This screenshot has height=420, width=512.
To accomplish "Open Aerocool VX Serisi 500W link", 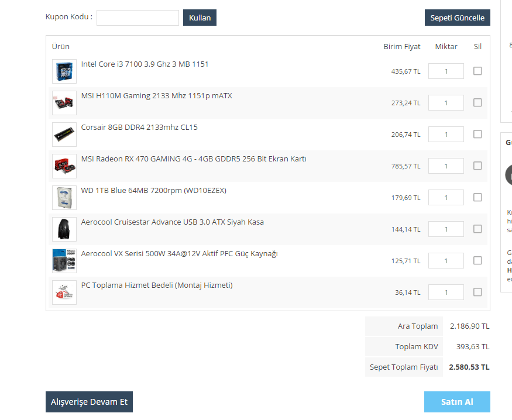I will (x=179, y=253).
